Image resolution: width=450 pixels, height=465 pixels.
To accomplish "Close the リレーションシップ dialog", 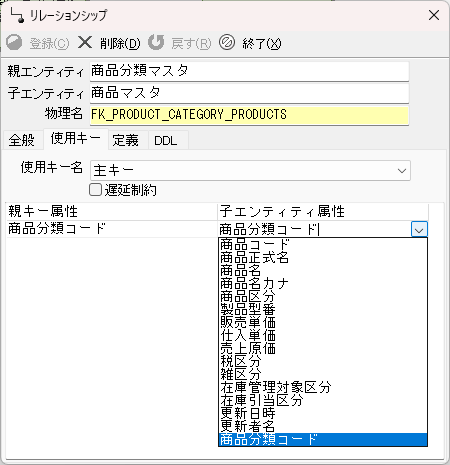I will 434,15.
